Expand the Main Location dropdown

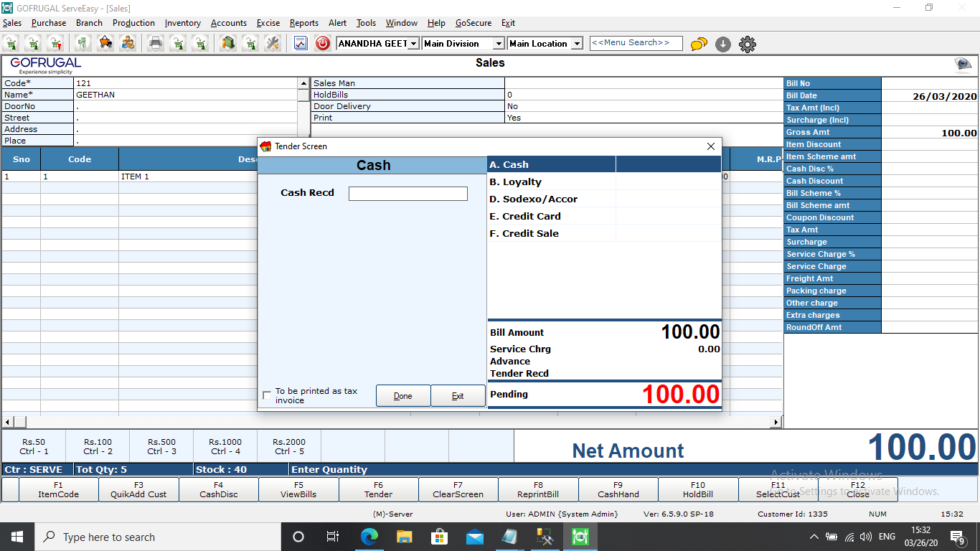pyautogui.click(x=577, y=44)
